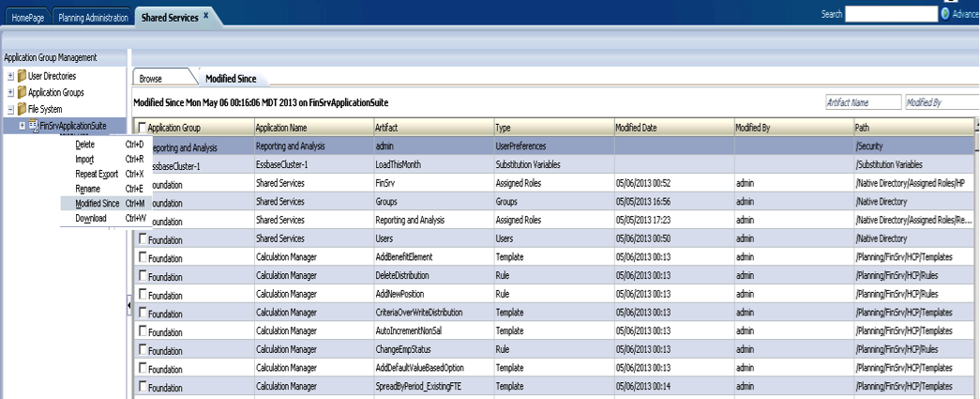Check the AddBenefitElement row checkbox
The height and width of the screenshot is (399, 980).
click(x=142, y=256)
